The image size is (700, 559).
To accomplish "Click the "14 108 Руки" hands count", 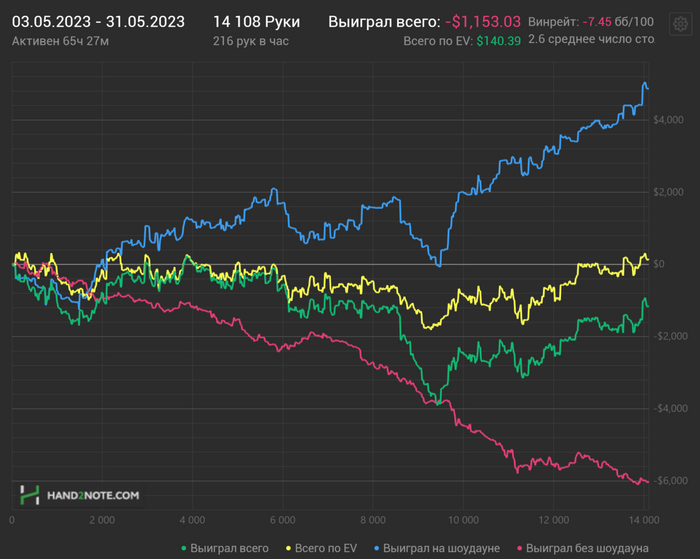I will [256, 21].
